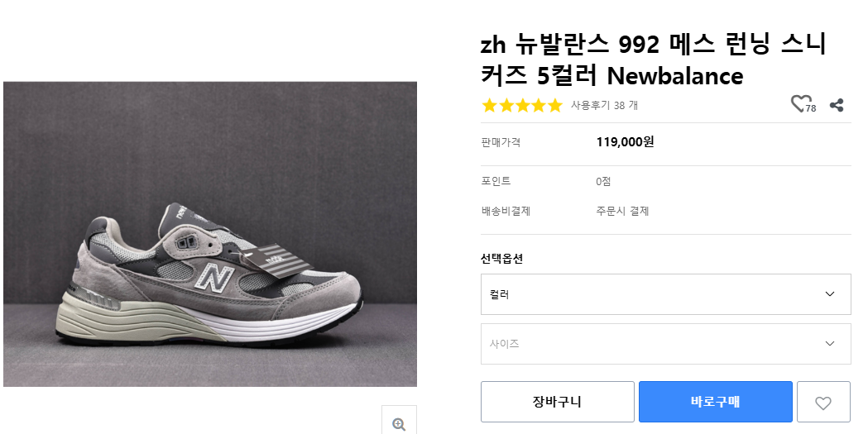Click the New Balance 992 shoe product image
Viewport: 868px width, 434px height.
tap(210, 234)
